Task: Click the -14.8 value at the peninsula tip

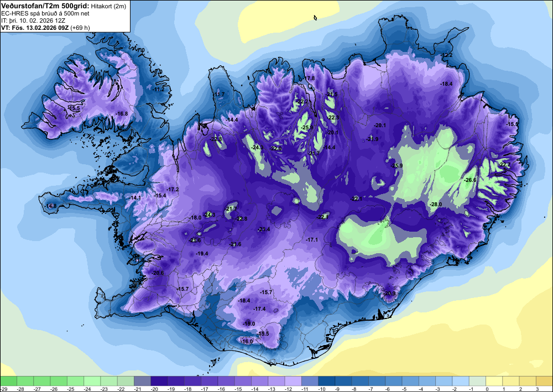Action: (50, 206)
